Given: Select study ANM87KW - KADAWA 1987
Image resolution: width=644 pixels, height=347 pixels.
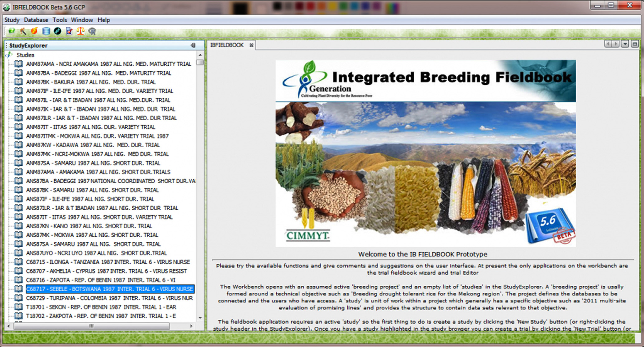Looking at the screenshot, I should pos(93,145).
